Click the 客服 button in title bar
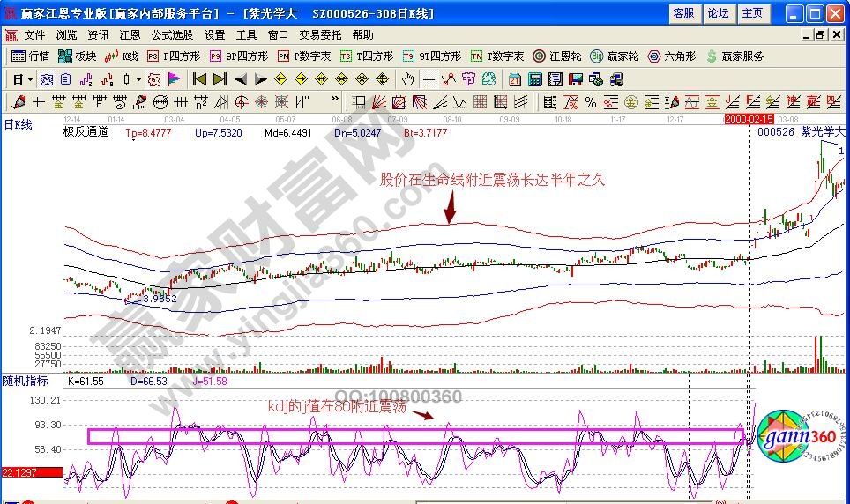The image size is (850, 504). point(683,13)
